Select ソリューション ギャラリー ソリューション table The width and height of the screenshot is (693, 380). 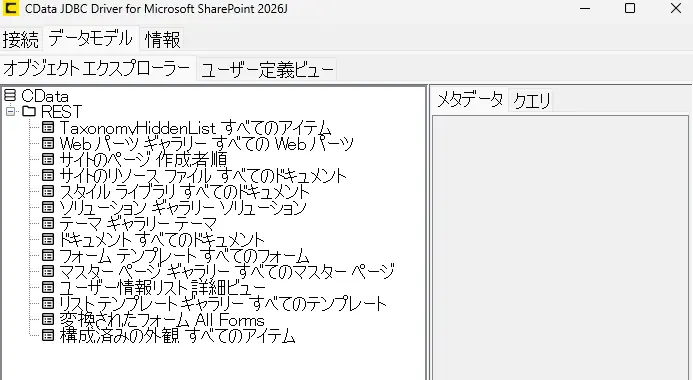183,207
